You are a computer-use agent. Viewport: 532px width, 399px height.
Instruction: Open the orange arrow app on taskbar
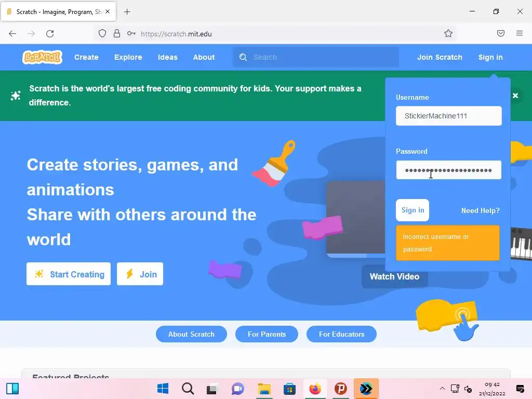click(366, 389)
